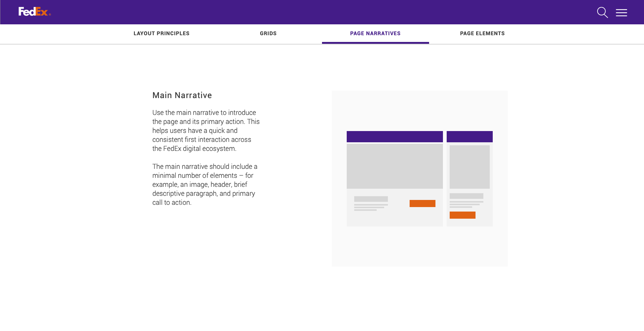Go to the Page Elements tab
This screenshot has width=644, height=331.
tap(482, 34)
